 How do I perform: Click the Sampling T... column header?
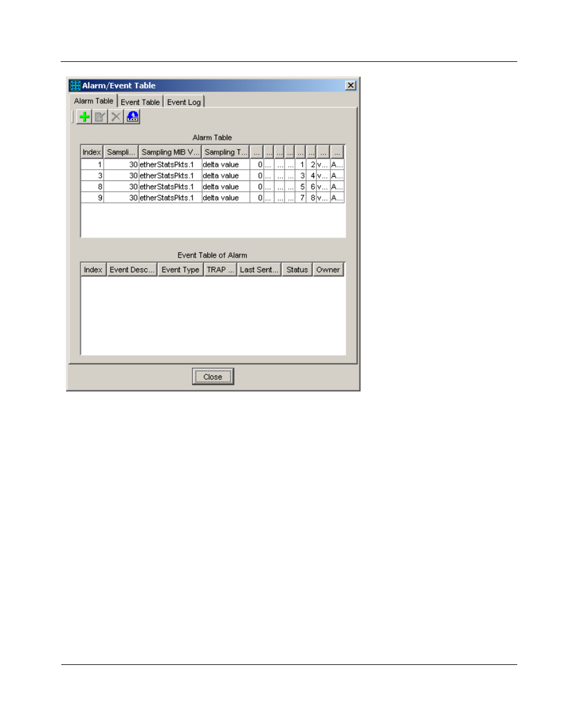coord(226,152)
